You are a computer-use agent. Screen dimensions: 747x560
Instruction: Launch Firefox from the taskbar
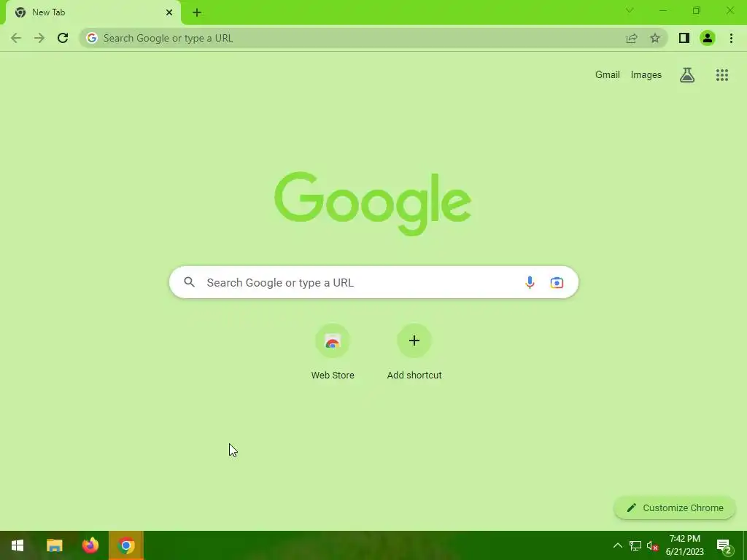pyautogui.click(x=90, y=545)
